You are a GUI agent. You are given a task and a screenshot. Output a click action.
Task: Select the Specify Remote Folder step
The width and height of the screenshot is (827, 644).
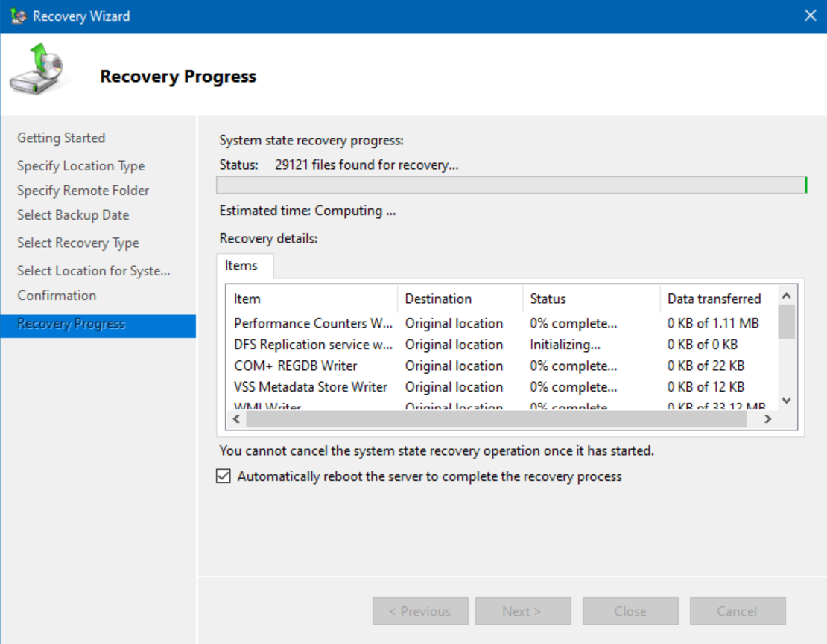pyautogui.click(x=83, y=191)
